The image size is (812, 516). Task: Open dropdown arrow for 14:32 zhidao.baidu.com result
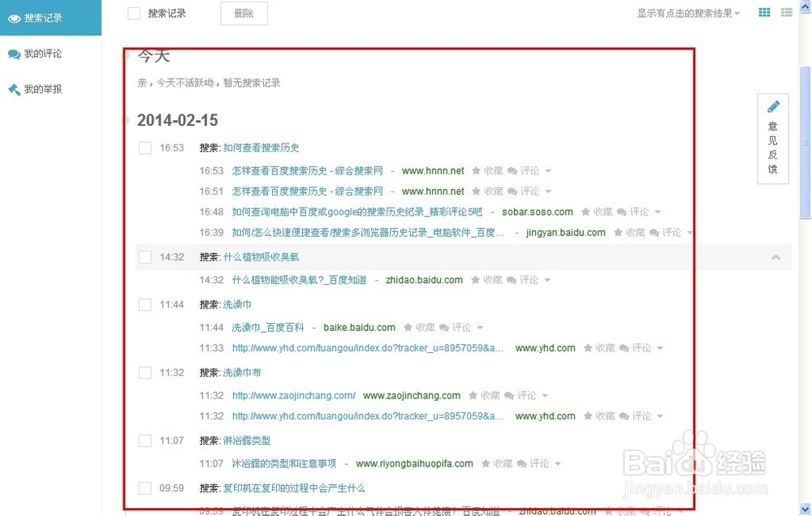point(547,280)
